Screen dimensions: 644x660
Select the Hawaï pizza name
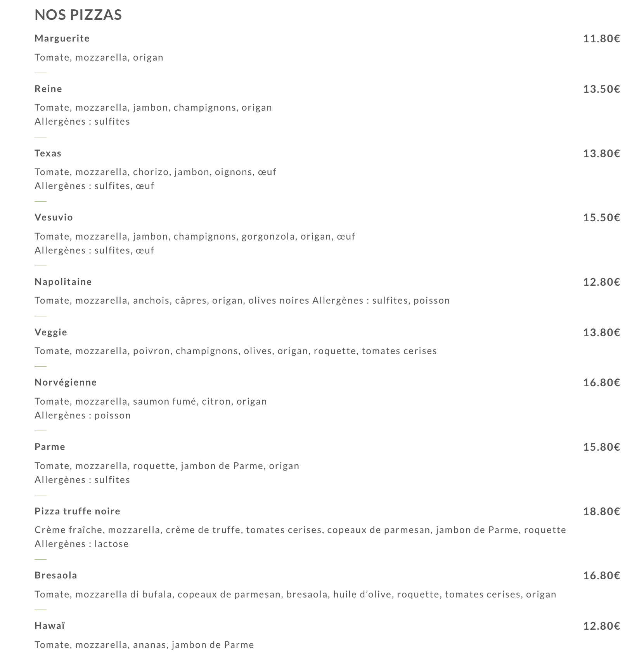click(50, 626)
